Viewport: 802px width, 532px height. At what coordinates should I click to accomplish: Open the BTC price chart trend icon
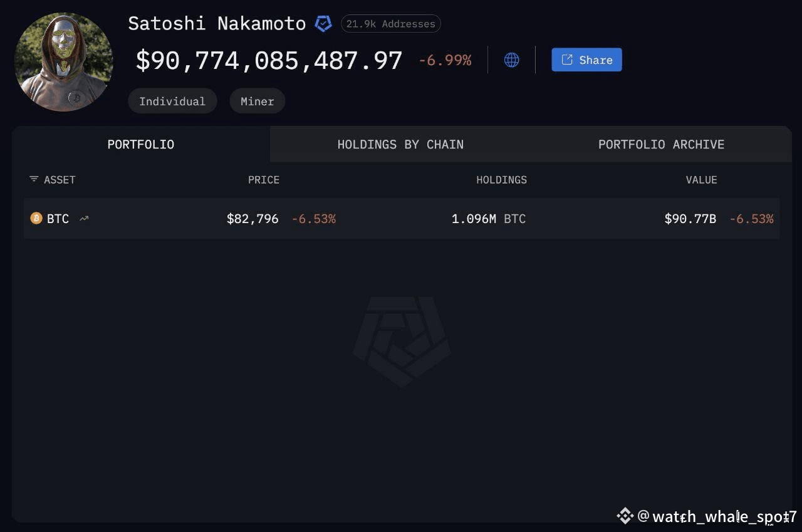[84, 219]
